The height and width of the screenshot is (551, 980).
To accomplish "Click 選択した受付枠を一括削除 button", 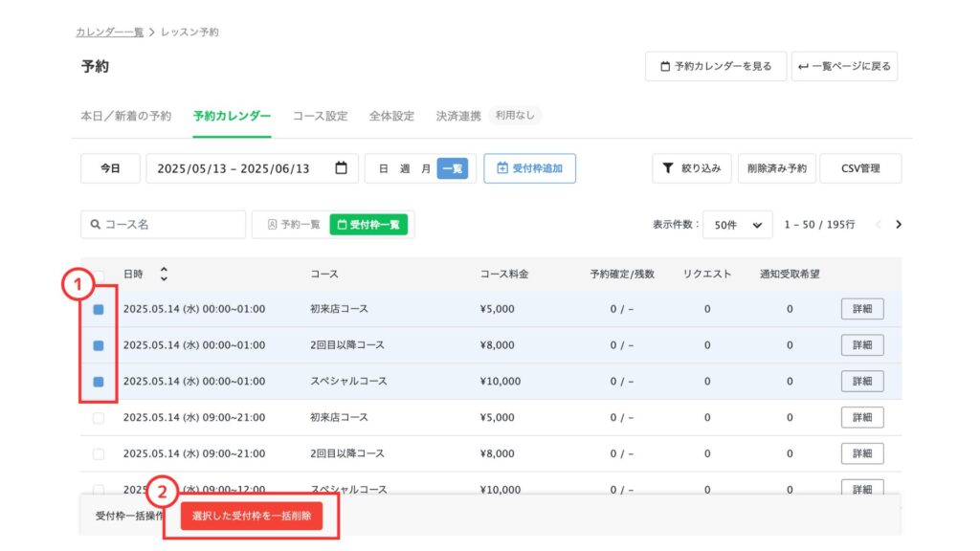I will [x=252, y=516].
